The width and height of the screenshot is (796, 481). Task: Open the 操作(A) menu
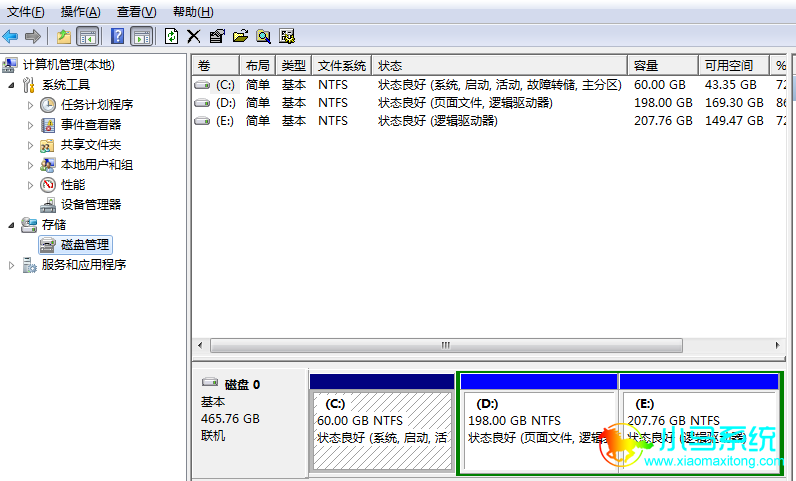click(x=81, y=12)
